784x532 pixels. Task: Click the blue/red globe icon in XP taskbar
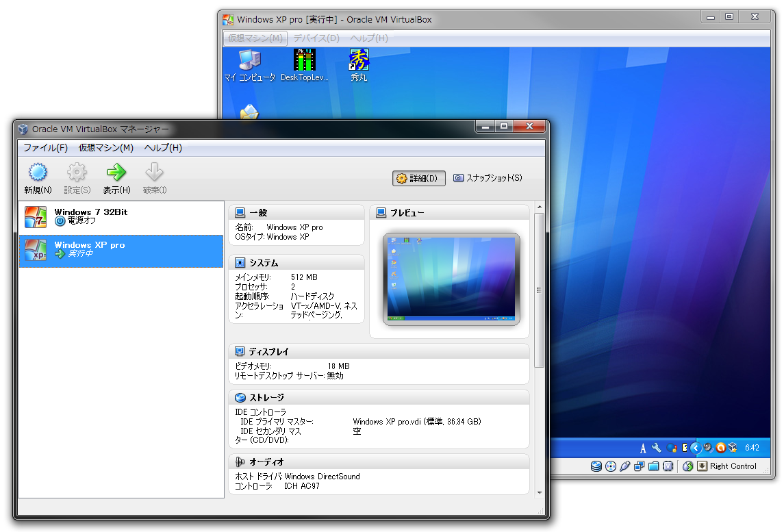coord(672,448)
